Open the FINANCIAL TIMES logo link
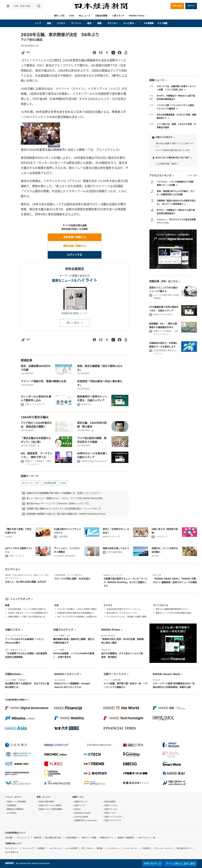This screenshot has height=868, width=202. pos(120,728)
